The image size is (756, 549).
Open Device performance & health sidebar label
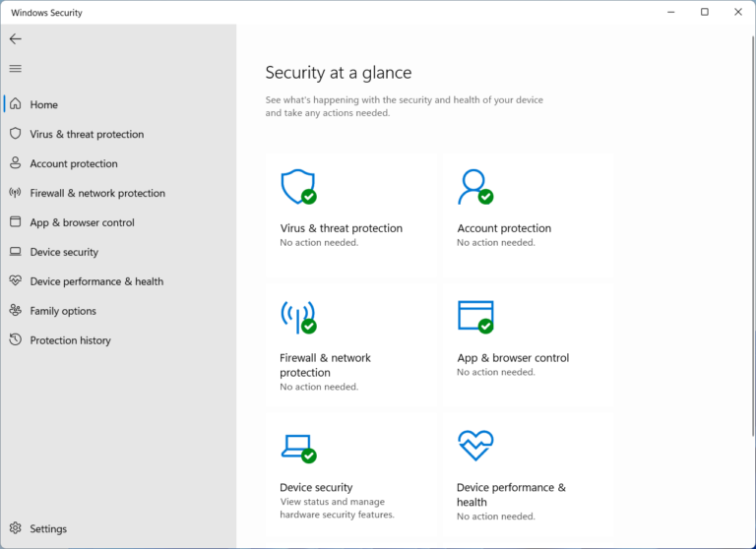point(96,281)
